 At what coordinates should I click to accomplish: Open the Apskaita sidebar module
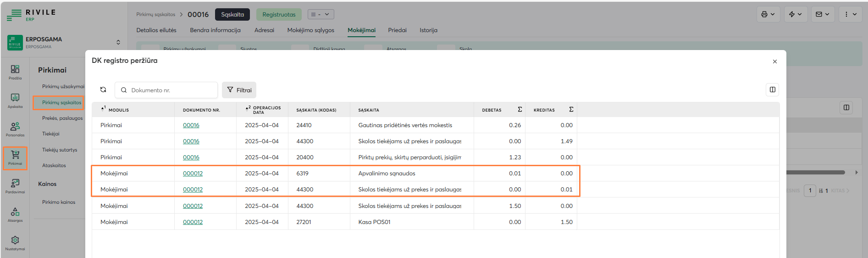(15, 100)
